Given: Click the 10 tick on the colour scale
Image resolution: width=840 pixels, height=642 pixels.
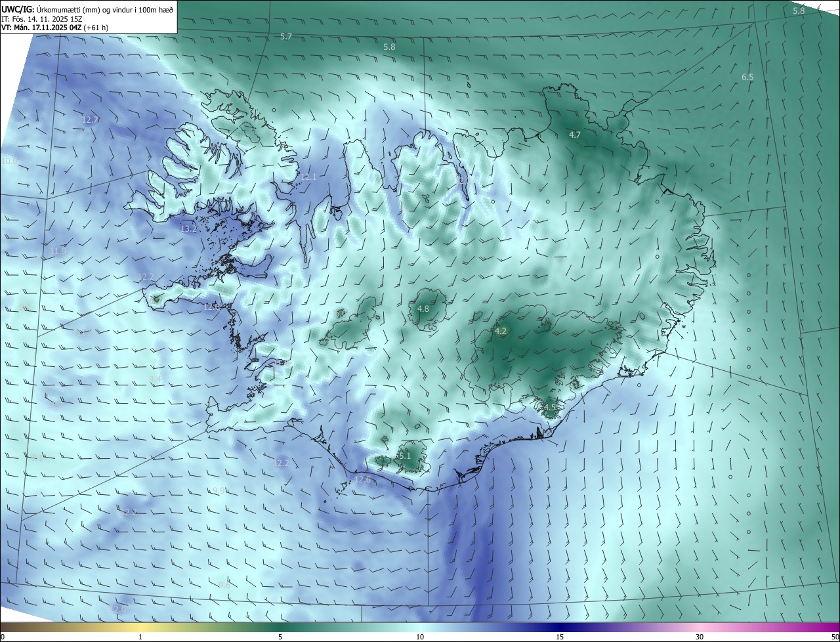Looking at the screenshot, I should click(x=420, y=637).
